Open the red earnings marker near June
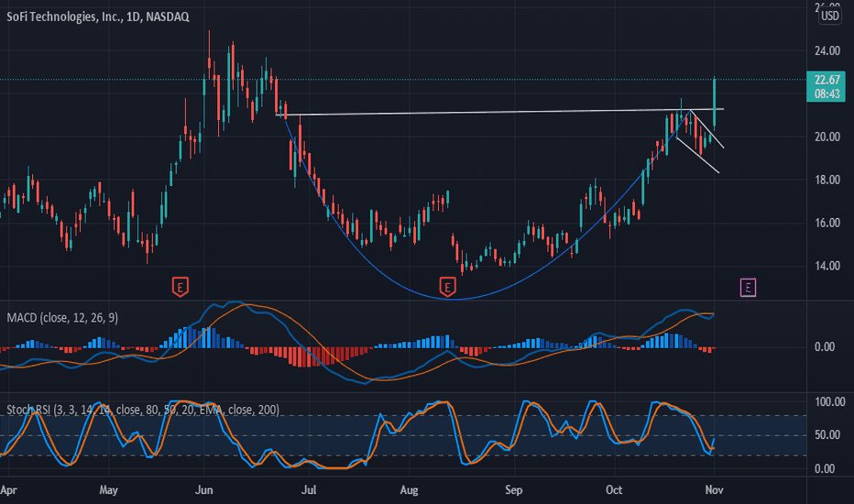Screen dimensions: 854x504 pyautogui.click(x=181, y=287)
